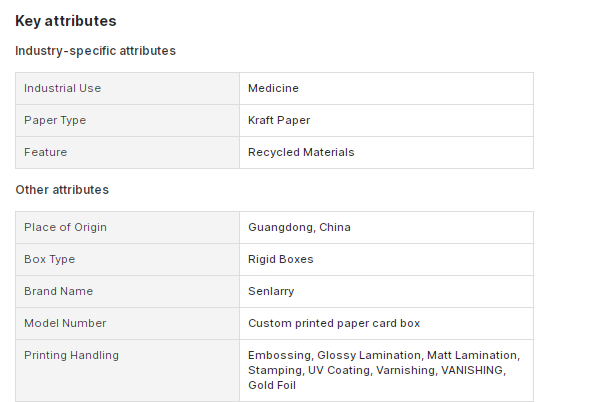This screenshot has width=605, height=402.
Task: Click the Printing Handling label
Action: pyautogui.click(x=71, y=355)
